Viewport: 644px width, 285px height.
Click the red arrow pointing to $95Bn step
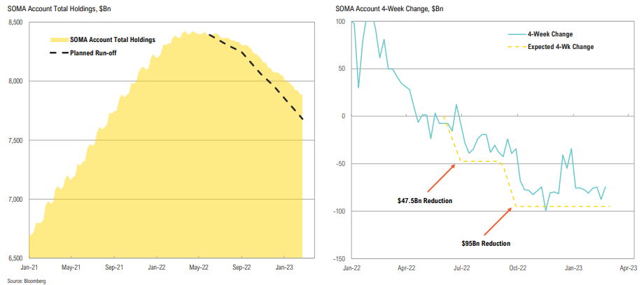click(x=498, y=221)
